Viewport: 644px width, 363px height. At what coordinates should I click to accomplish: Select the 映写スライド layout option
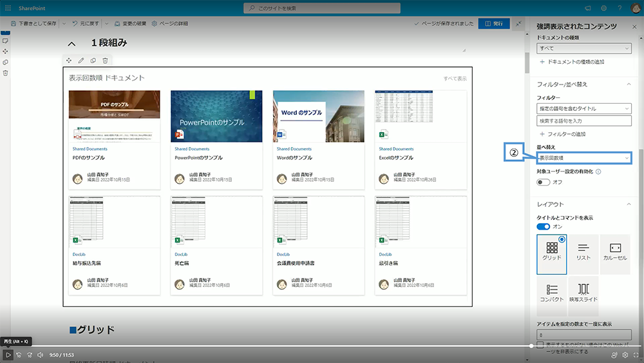click(583, 295)
